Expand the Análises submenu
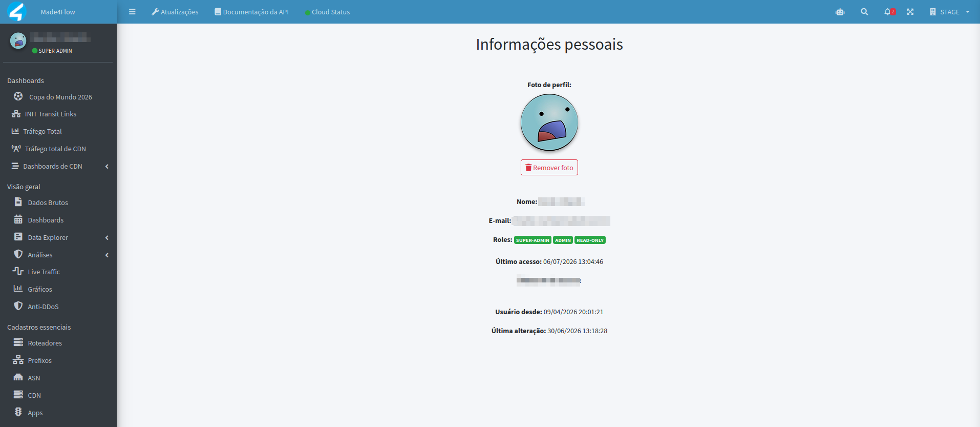Screen dimensions: 980x427 tap(58, 255)
